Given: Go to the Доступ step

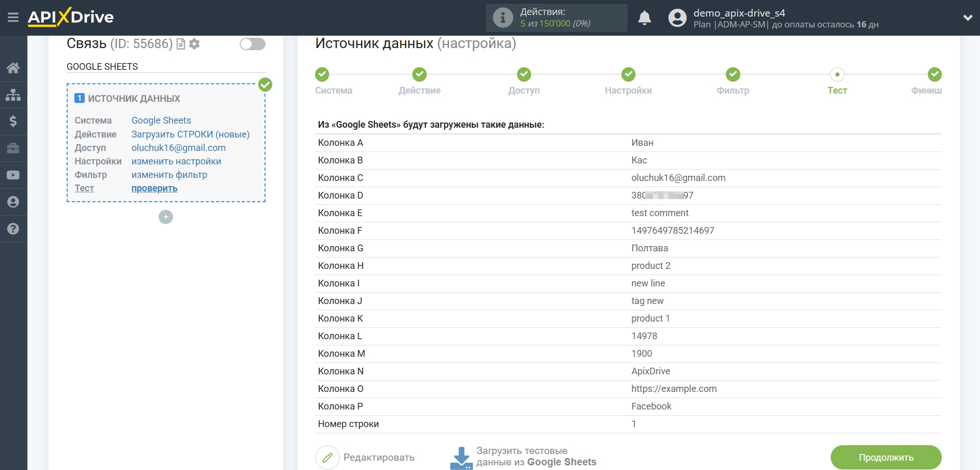Looking at the screenshot, I should tap(524, 82).
